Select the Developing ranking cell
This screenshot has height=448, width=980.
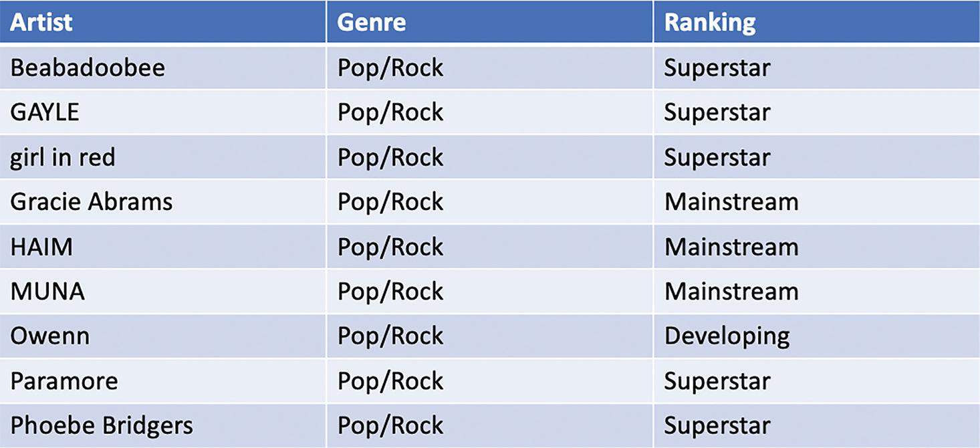pyautogui.click(x=727, y=336)
